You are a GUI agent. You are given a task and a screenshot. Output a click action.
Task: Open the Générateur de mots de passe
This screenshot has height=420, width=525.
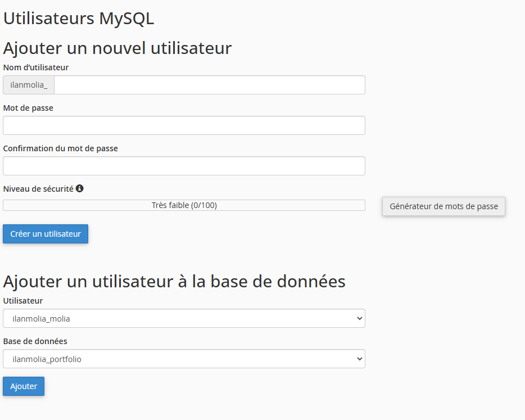(443, 206)
